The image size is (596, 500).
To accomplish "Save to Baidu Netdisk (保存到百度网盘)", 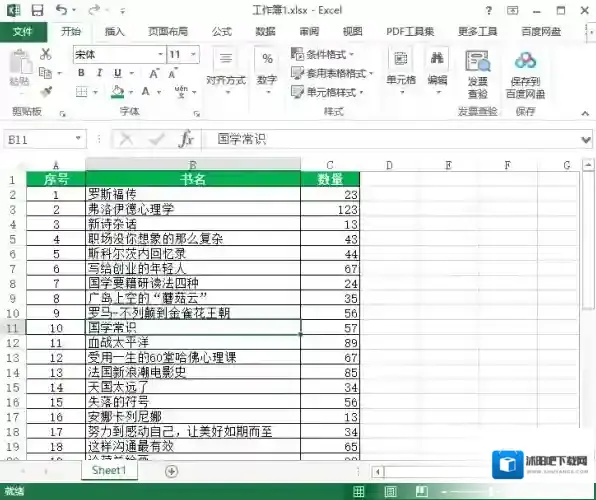I will click(x=525, y=74).
